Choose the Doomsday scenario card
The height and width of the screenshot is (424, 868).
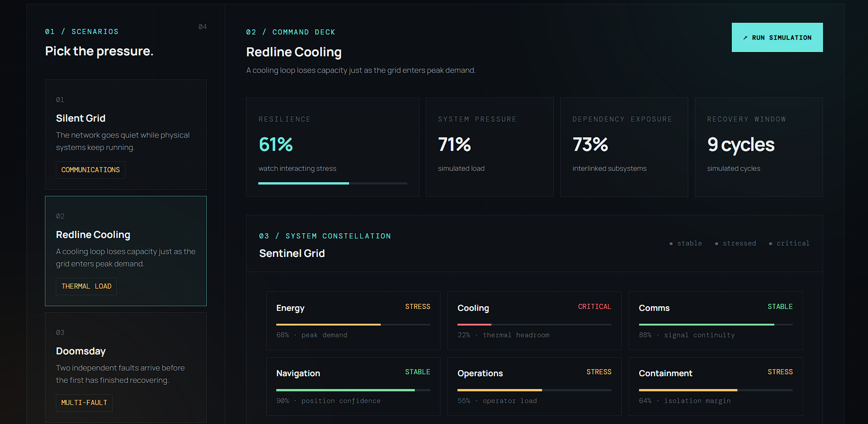click(x=126, y=367)
